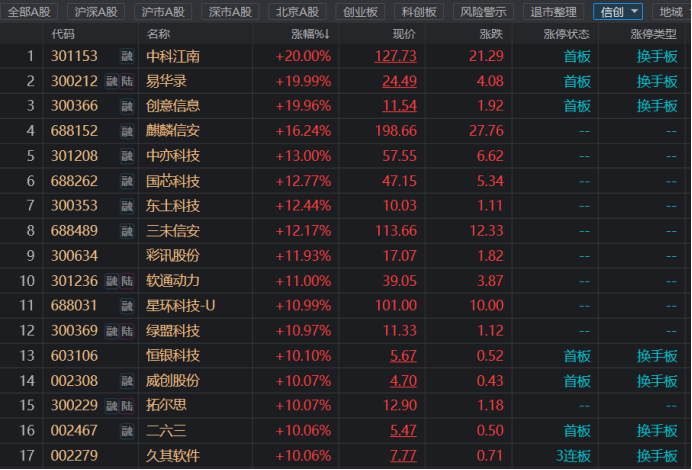Click the 融 badge beside code 002467
The image size is (692, 470).
tap(127, 431)
